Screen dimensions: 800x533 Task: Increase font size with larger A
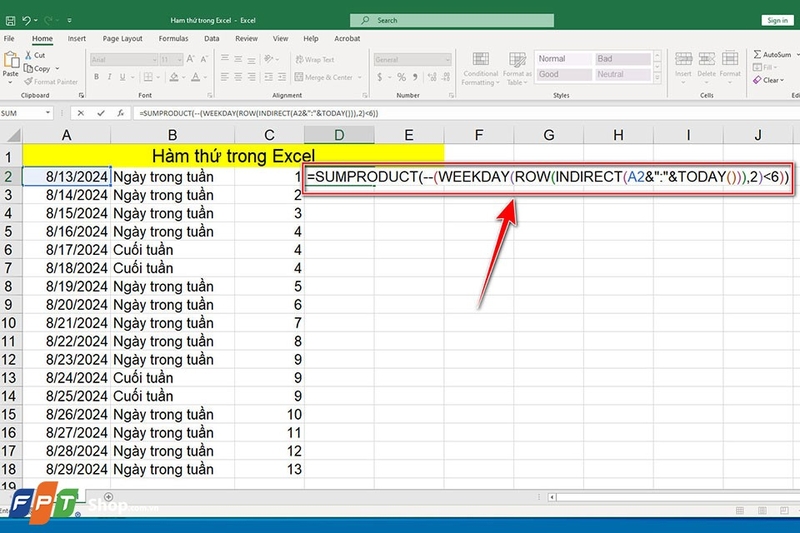pos(190,59)
